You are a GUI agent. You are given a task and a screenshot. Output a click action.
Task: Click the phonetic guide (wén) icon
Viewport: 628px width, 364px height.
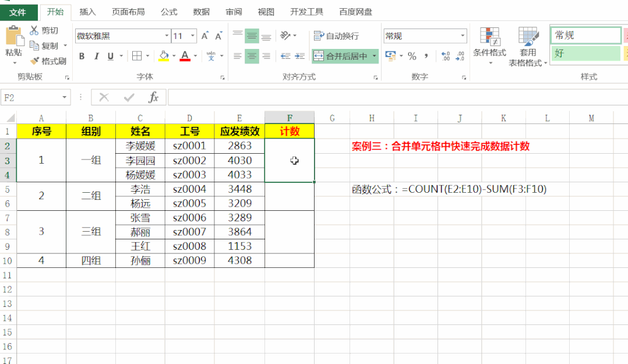click(x=211, y=56)
